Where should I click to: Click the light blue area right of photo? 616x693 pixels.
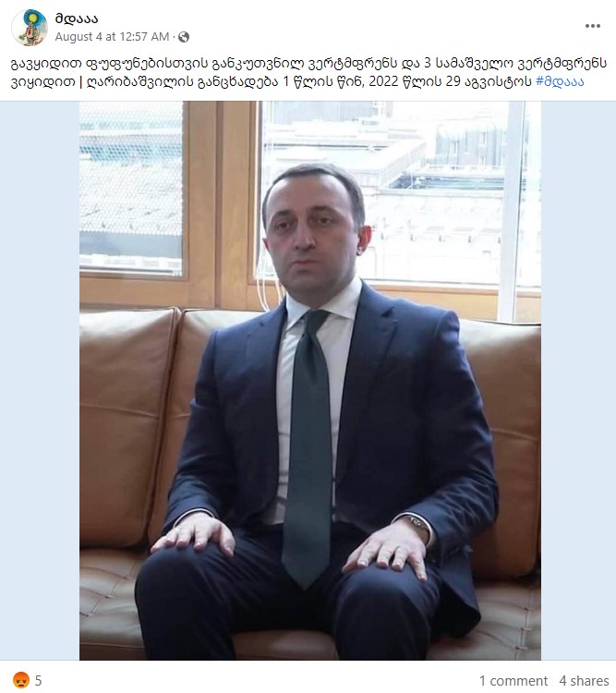[578, 381]
